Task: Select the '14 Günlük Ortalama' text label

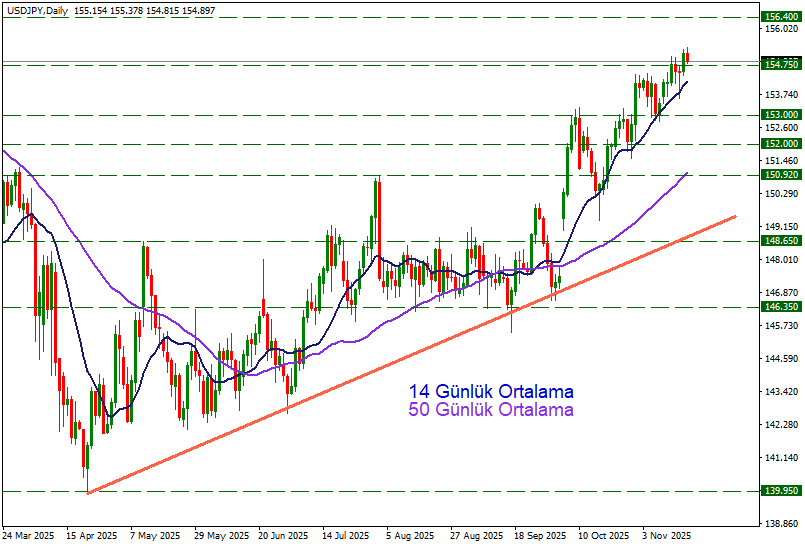Action: tap(491, 392)
